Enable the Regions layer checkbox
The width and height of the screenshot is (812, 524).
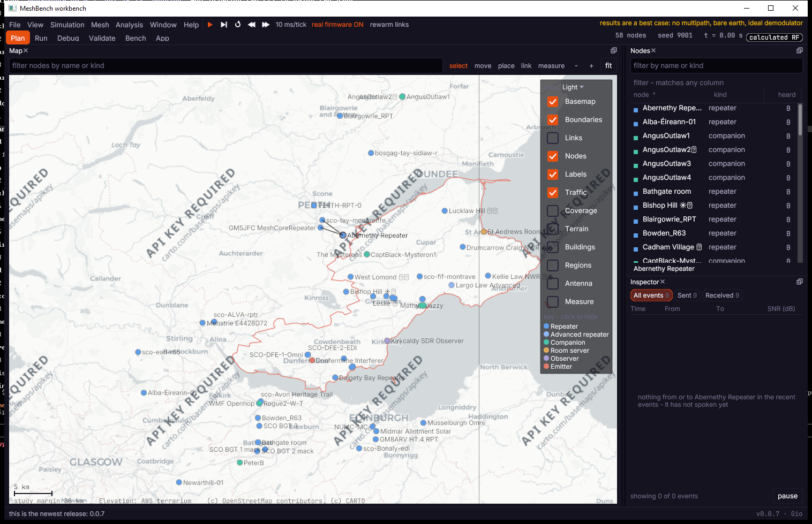[553, 265]
